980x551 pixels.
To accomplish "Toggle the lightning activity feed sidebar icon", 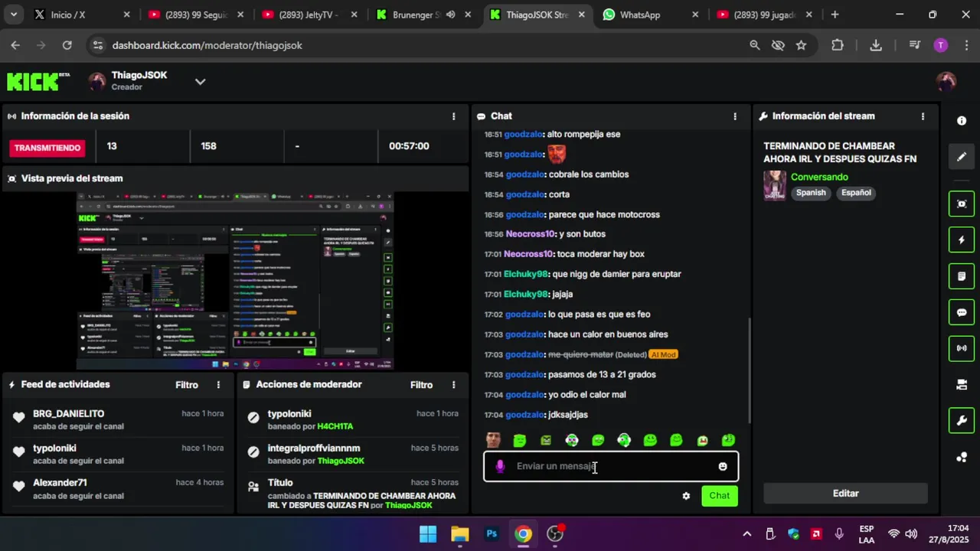I will point(962,240).
